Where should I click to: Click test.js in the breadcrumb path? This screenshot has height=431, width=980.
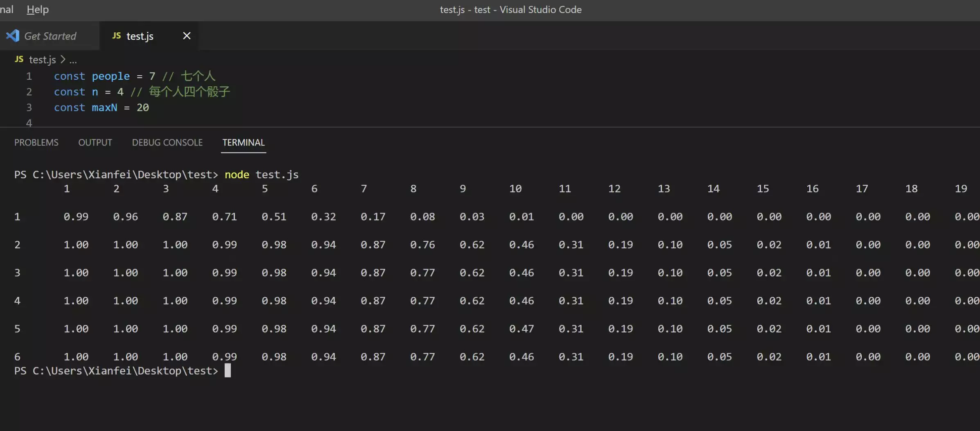(x=43, y=60)
